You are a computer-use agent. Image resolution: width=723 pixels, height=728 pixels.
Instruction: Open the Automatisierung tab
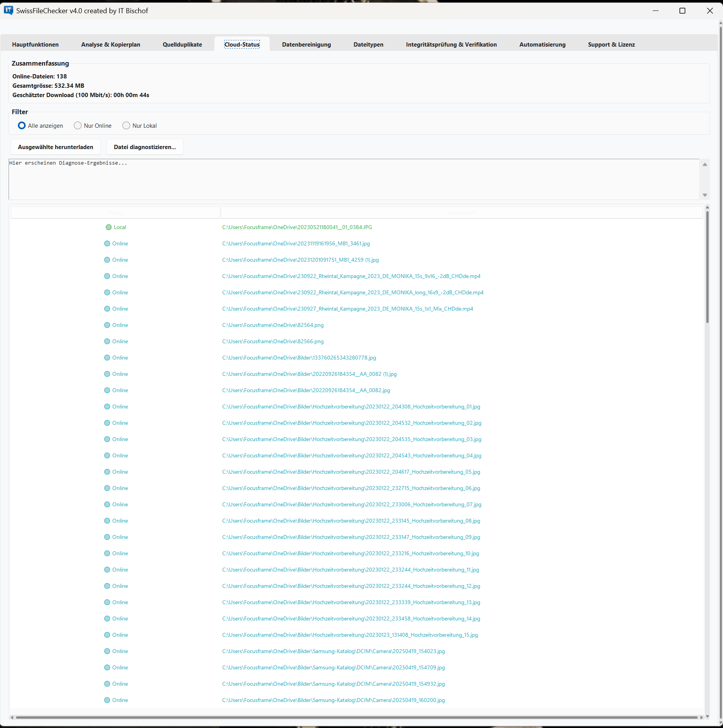542,44
